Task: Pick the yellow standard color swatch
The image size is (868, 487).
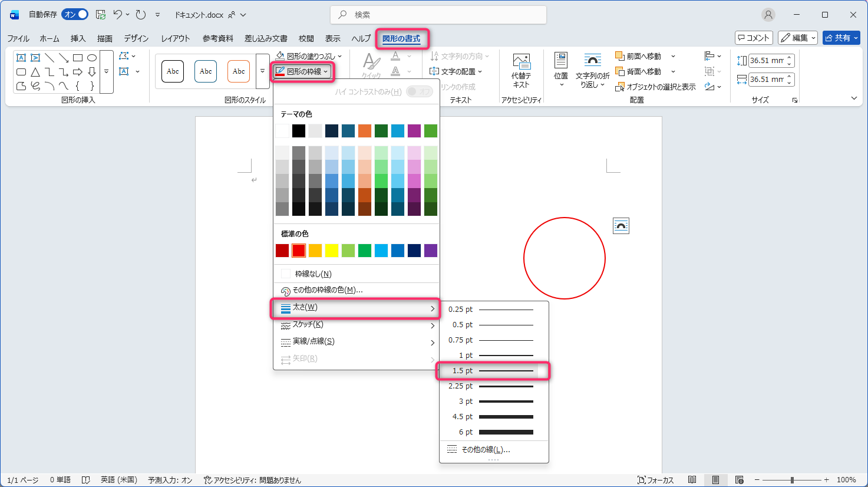Action: (332, 251)
